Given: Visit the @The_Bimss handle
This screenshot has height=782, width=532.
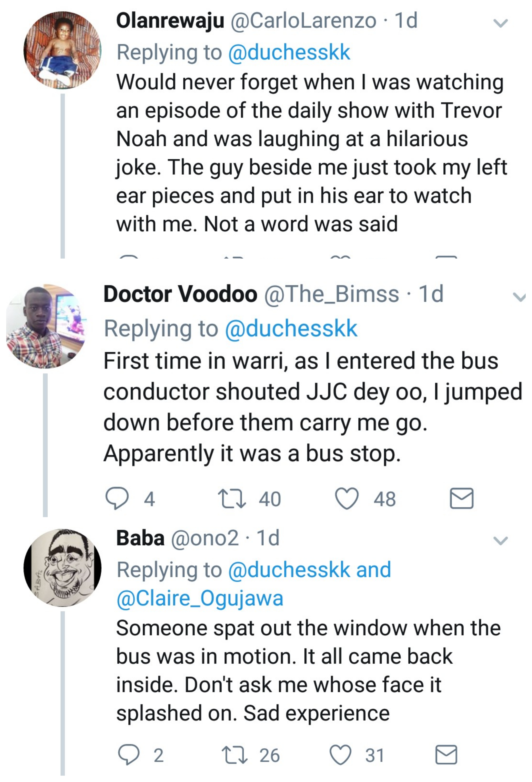Looking at the screenshot, I should point(331,294).
